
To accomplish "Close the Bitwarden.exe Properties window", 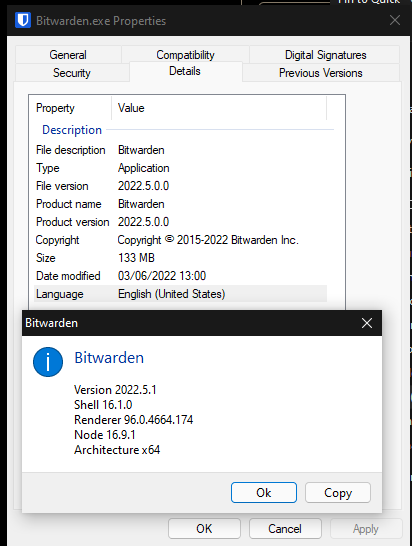I will click(x=395, y=20).
